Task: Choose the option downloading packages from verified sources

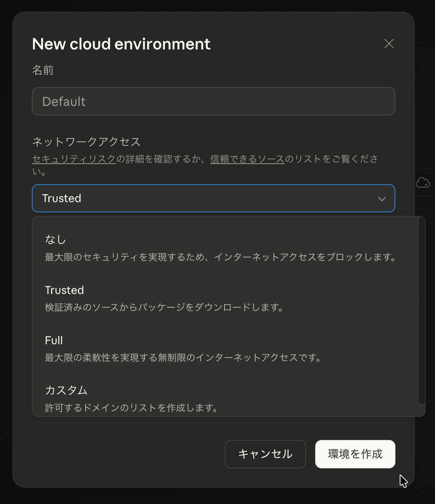Action: (220, 298)
